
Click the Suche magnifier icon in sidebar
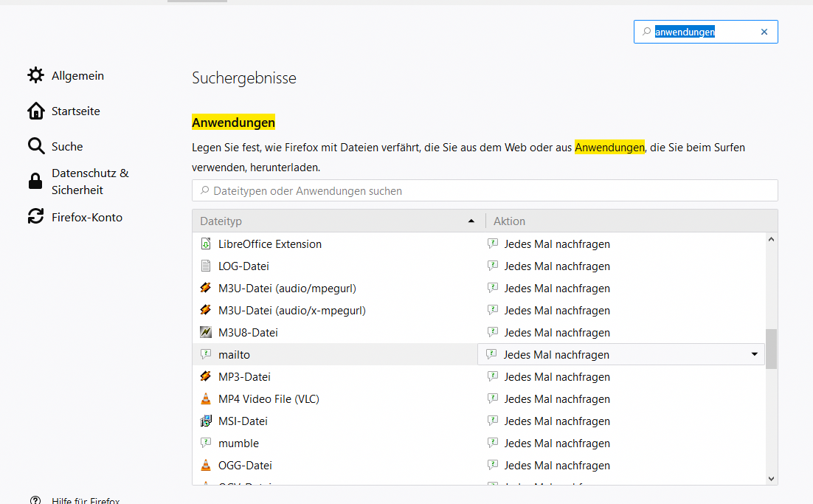coord(35,146)
